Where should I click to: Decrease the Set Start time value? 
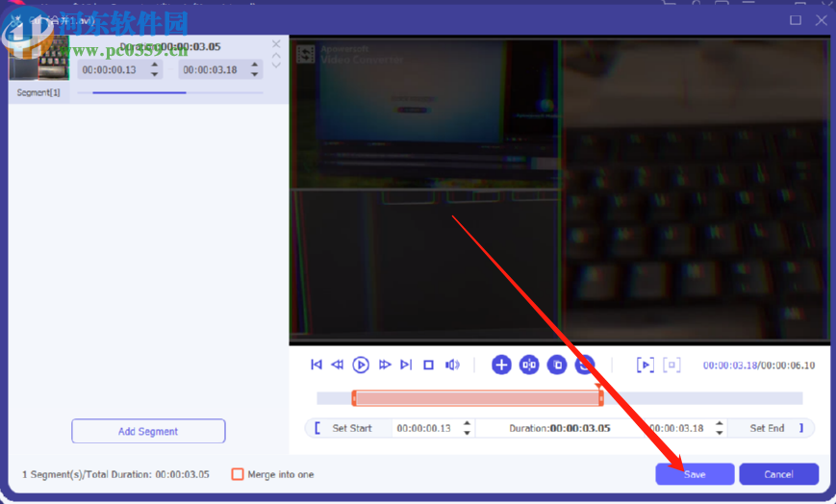467,433
